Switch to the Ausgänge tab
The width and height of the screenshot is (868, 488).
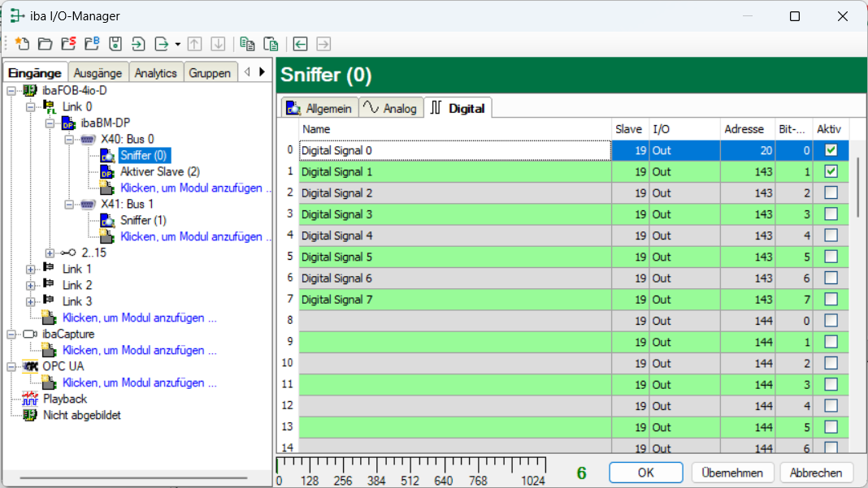point(98,73)
